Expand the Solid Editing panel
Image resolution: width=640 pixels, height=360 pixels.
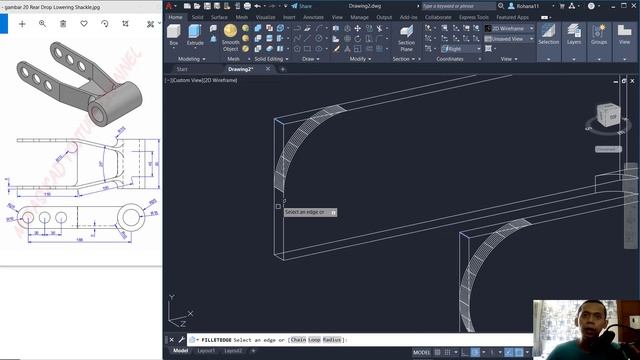271,59
